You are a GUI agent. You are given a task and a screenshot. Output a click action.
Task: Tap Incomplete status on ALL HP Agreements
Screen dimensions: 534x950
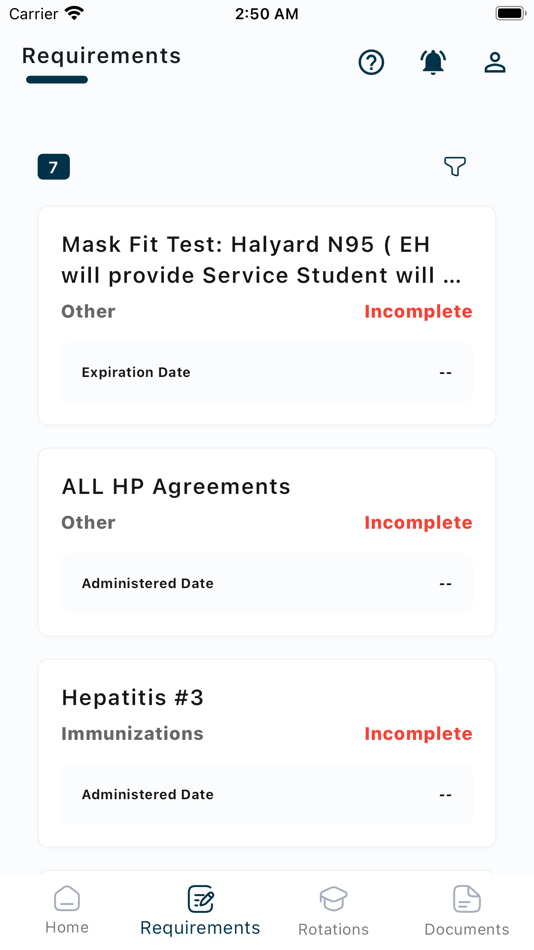[418, 523]
